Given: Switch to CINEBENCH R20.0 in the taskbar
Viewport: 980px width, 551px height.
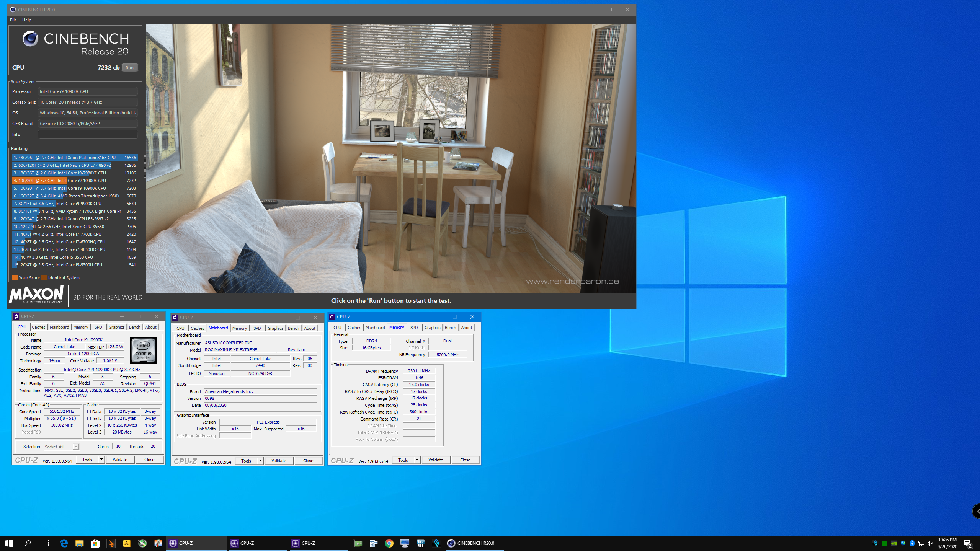Looking at the screenshot, I should pyautogui.click(x=475, y=543).
